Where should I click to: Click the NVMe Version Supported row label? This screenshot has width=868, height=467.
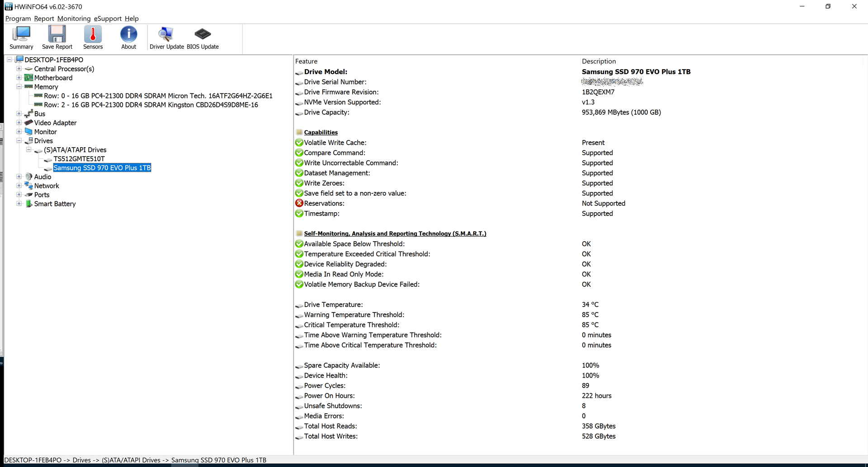pyautogui.click(x=342, y=102)
